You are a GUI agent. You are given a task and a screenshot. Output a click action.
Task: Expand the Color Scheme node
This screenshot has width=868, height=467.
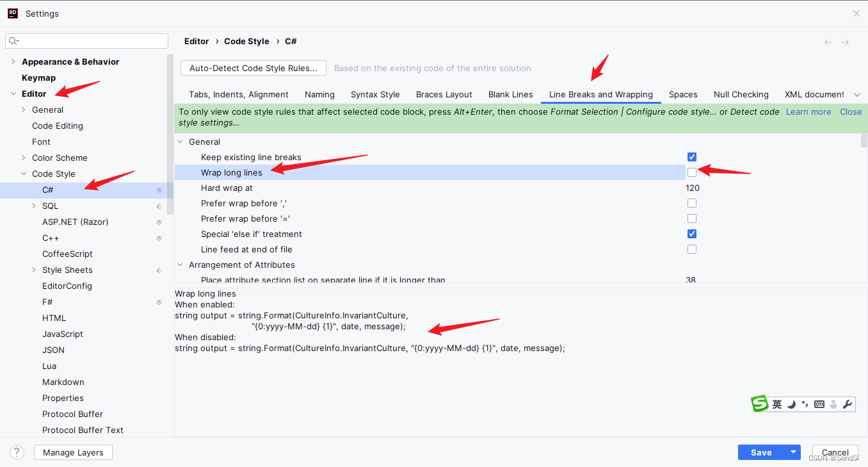click(x=24, y=158)
